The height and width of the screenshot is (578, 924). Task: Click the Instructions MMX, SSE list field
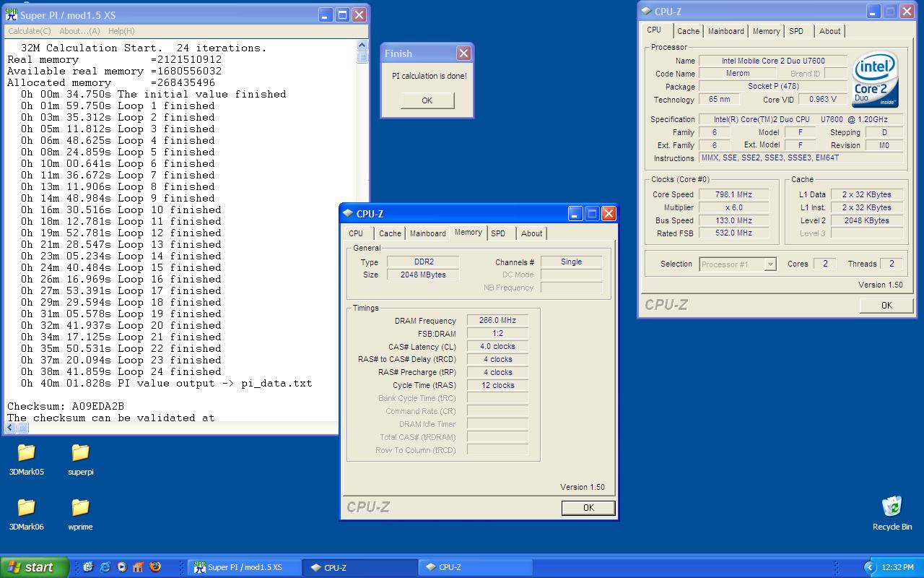[x=801, y=158]
